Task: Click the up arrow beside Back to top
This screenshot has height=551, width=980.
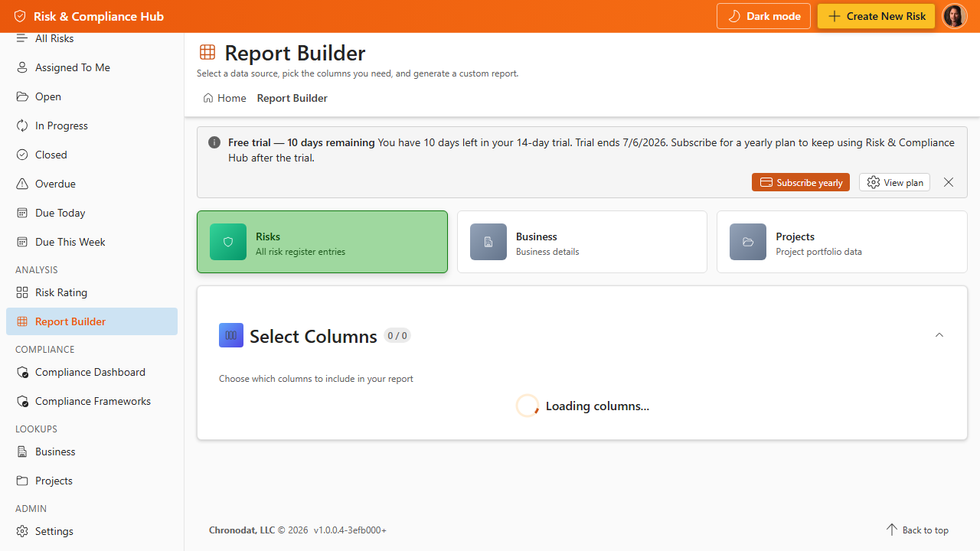Action: [x=891, y=530]
